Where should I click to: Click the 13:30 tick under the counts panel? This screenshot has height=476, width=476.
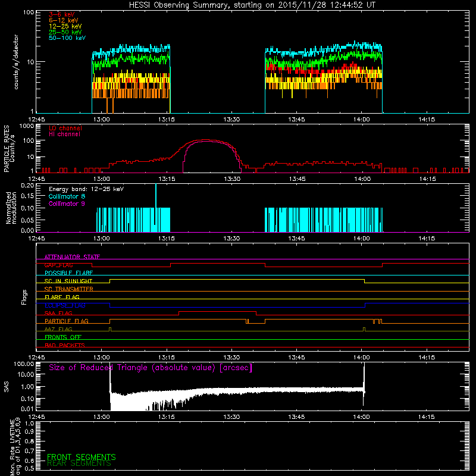[x=231, y=120]
